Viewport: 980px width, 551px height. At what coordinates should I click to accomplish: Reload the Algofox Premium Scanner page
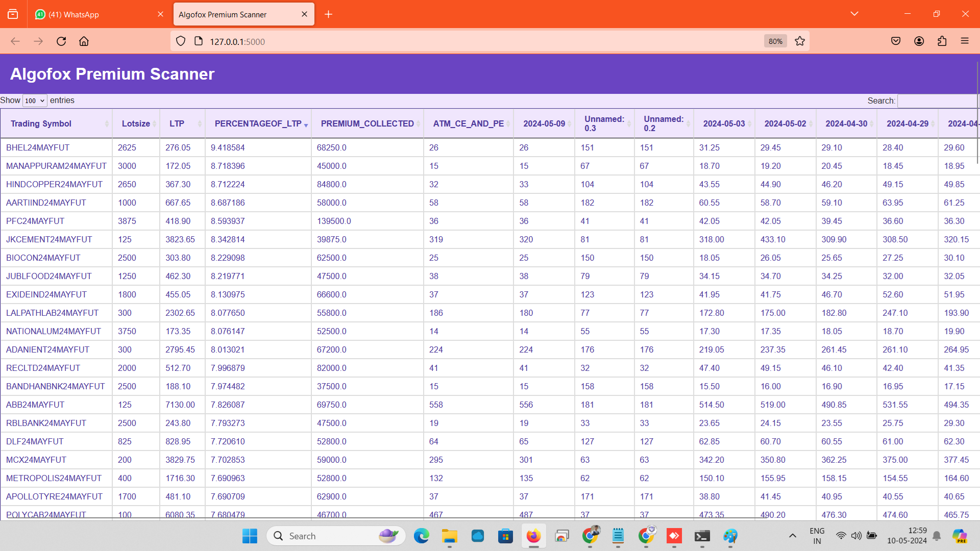pyautogui.click(x=61, y=41)
